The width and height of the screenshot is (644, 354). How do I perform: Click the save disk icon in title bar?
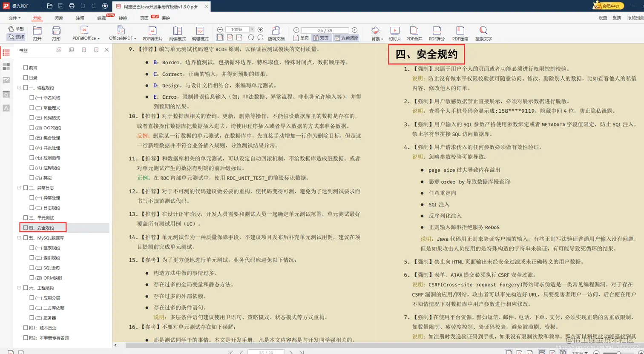[x=61, y=6]
